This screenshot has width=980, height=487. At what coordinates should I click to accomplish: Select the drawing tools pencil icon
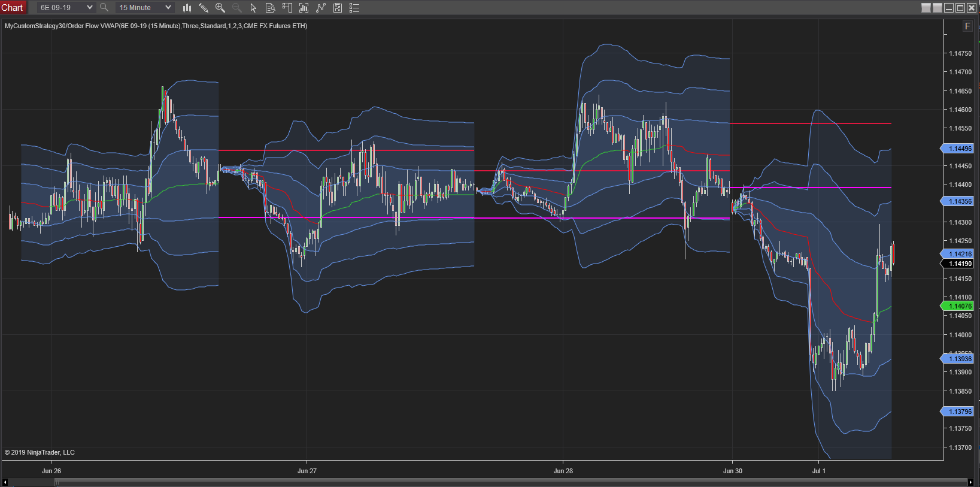(204, 8)
